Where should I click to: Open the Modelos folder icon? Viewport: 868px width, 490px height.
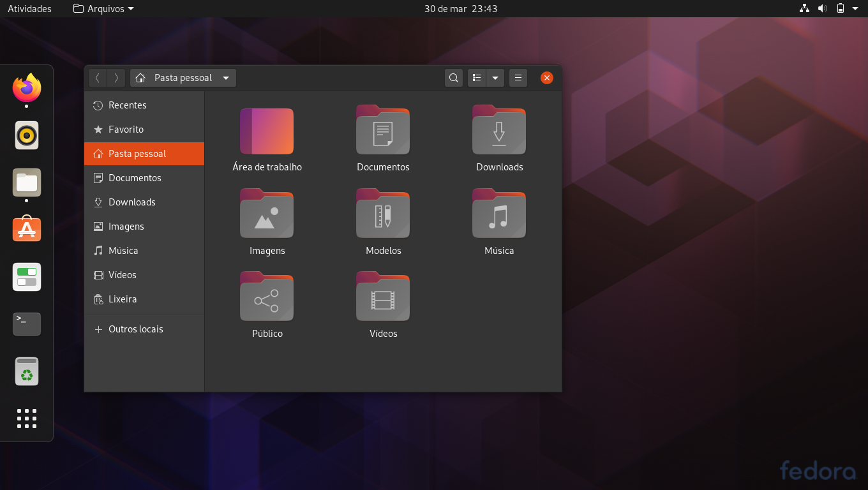pyautogui.click(x=383, y=213)
